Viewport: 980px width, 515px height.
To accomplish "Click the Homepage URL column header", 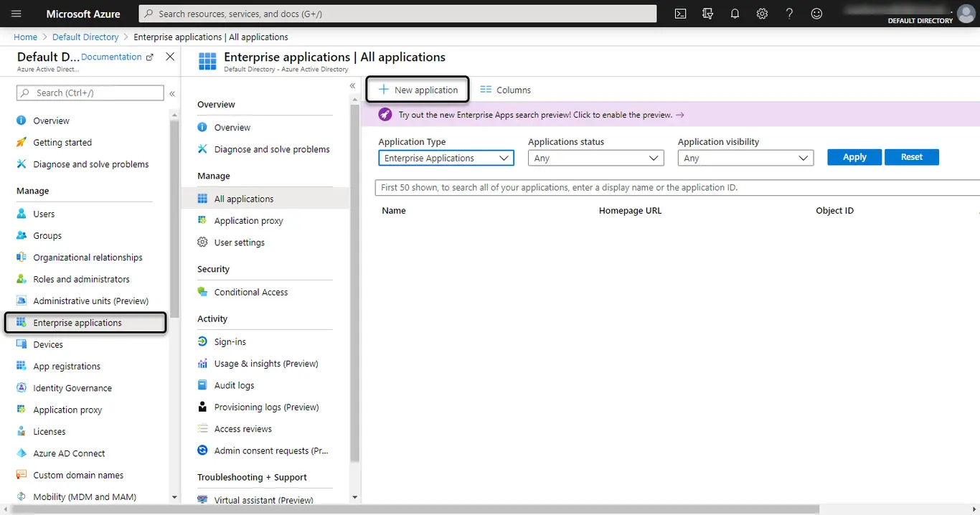I will pos(630,211).
